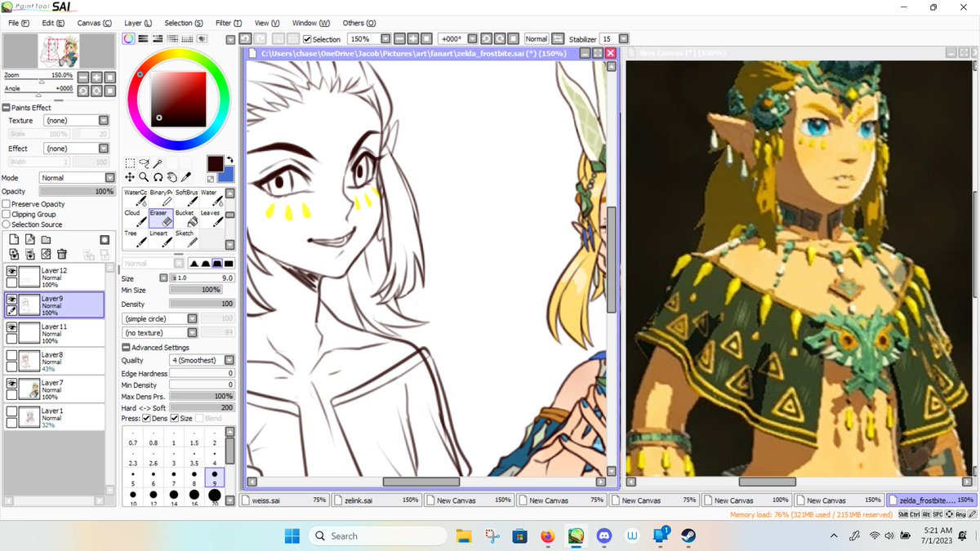This screenshot has height=551, width=980.
Task: Click the color wheel panel toggle icon
Action: point(129,38)
